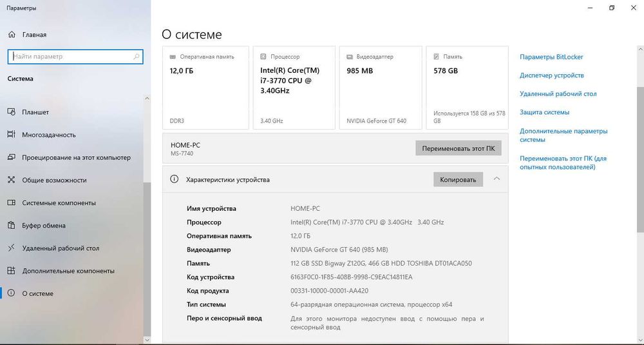
Task: Click the Найти параметр search field
Action: point(75,57)
